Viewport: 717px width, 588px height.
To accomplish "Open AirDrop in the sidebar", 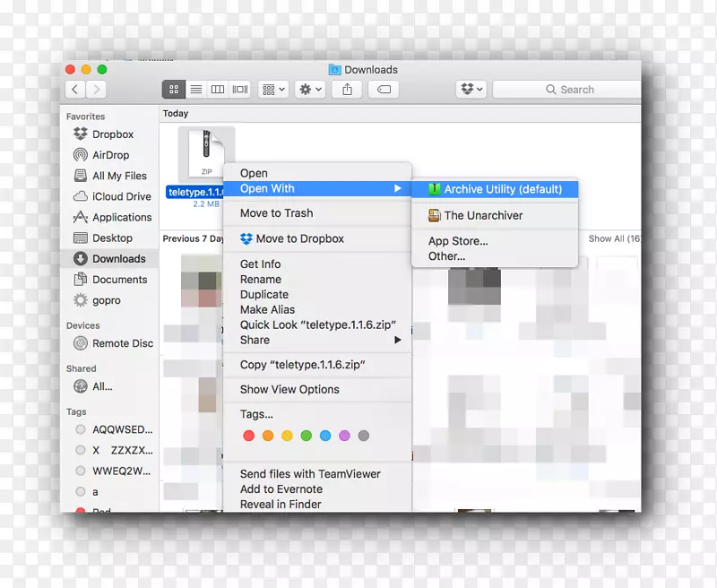I will (x=110, y=155).
